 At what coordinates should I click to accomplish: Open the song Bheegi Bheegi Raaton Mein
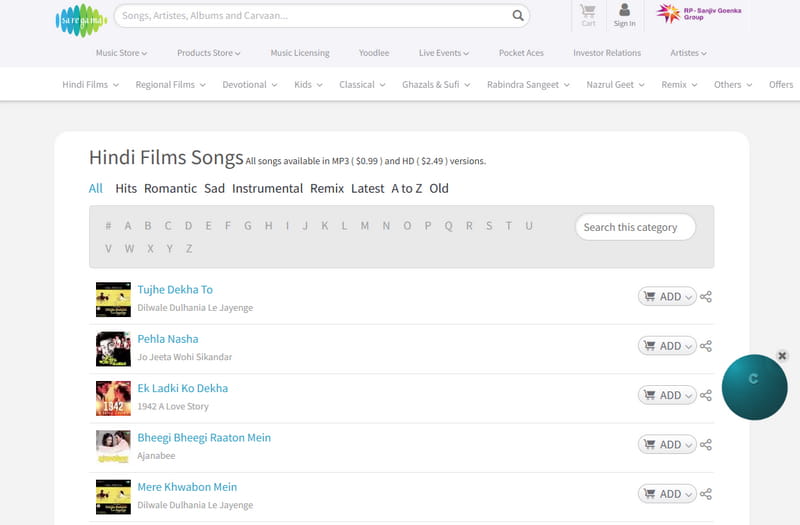coord(204,437)
